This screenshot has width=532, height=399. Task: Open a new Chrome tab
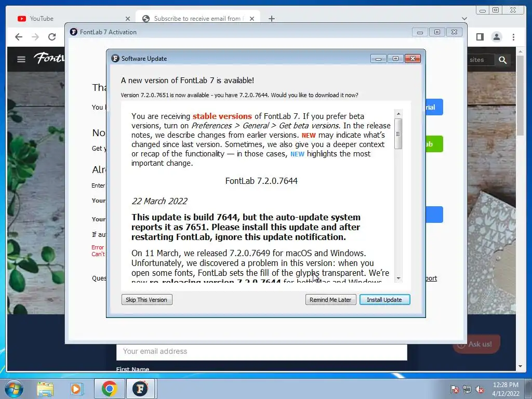271,19
